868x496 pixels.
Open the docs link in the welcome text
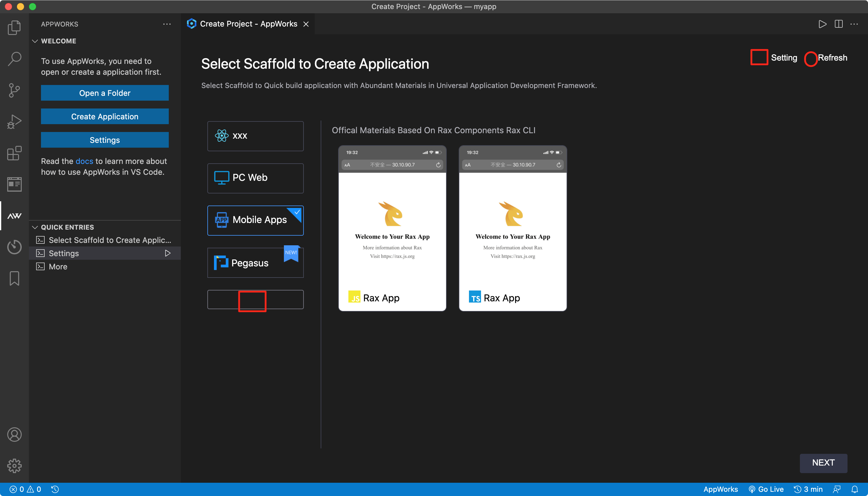click(84, 161)
